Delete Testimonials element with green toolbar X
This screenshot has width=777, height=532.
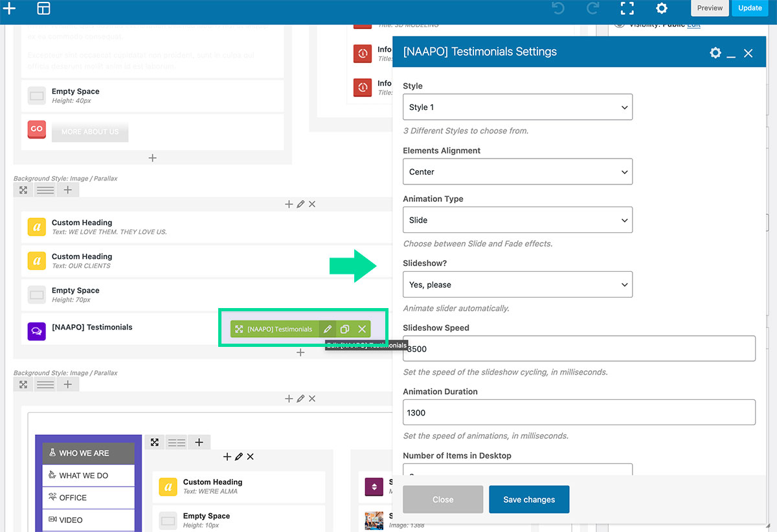point(362,329)
